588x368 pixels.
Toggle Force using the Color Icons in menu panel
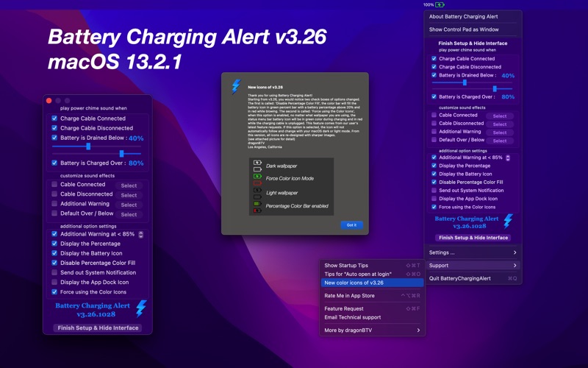tap(434, 207)
